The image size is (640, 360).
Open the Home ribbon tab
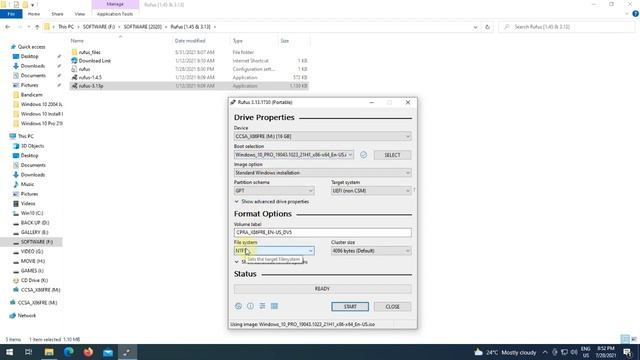(x=34, y=14)
